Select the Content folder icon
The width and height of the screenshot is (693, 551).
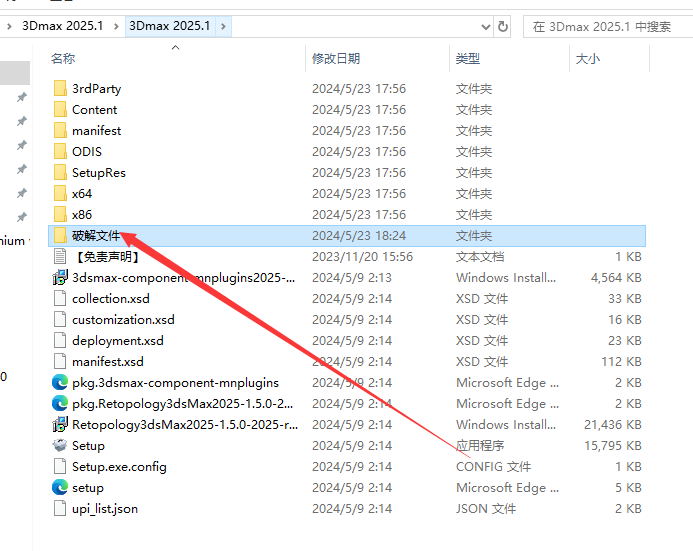point(60,110)
